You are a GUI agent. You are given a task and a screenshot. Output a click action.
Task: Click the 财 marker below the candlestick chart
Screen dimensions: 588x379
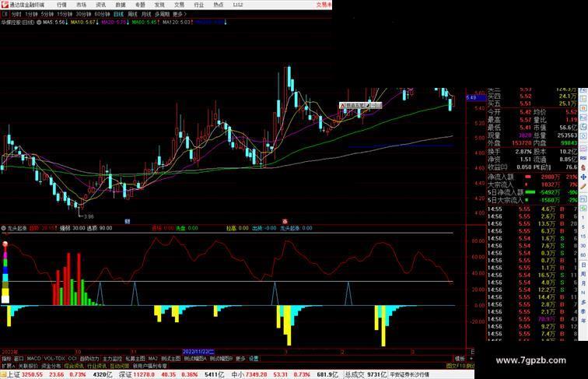click(127, 221)
